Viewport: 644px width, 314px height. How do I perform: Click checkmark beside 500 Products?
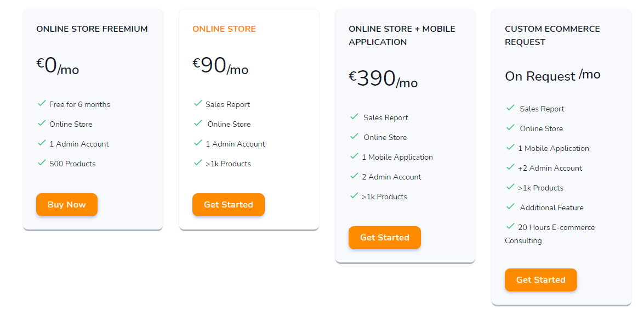coord(41,162)
